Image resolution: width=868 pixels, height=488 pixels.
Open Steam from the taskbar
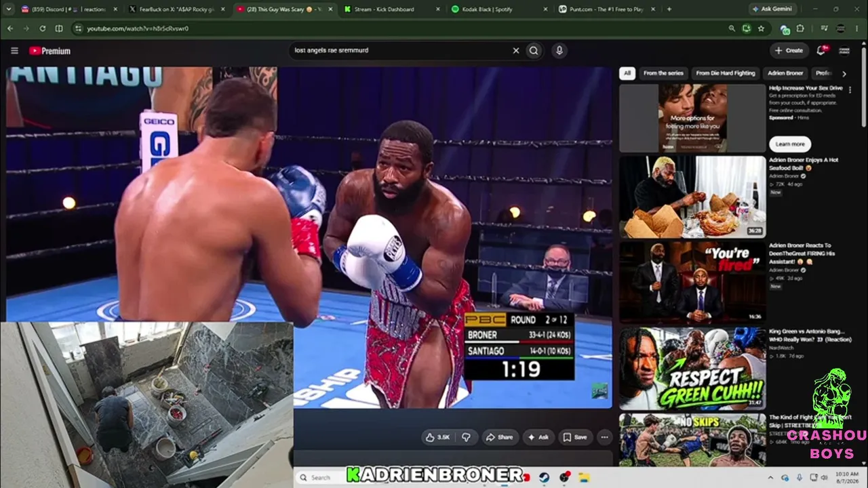click(x=543, y=477)
